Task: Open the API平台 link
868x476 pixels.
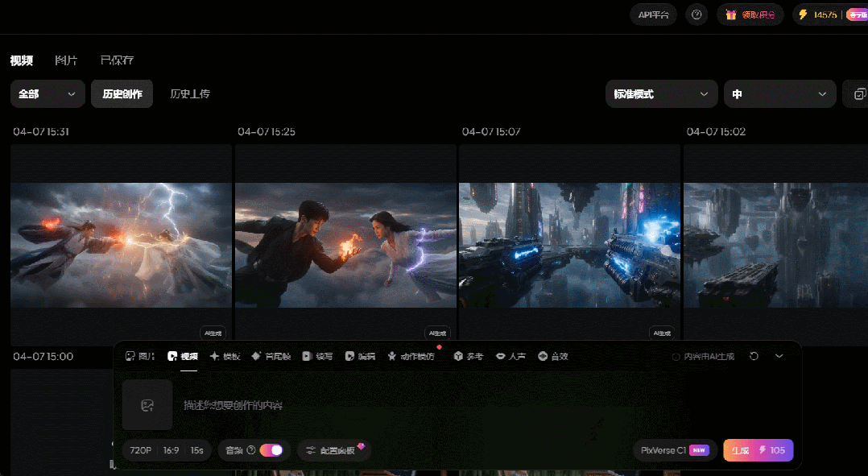Action: (x=653, y=15)
